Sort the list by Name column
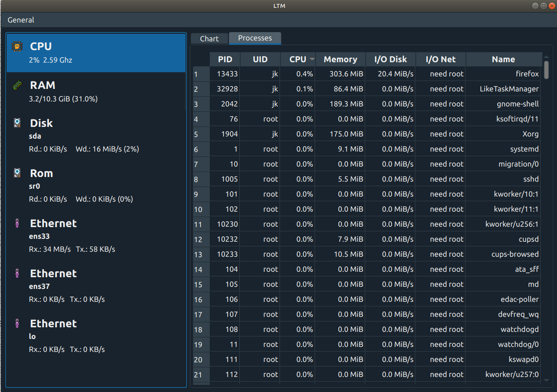 tap(503, 59)
